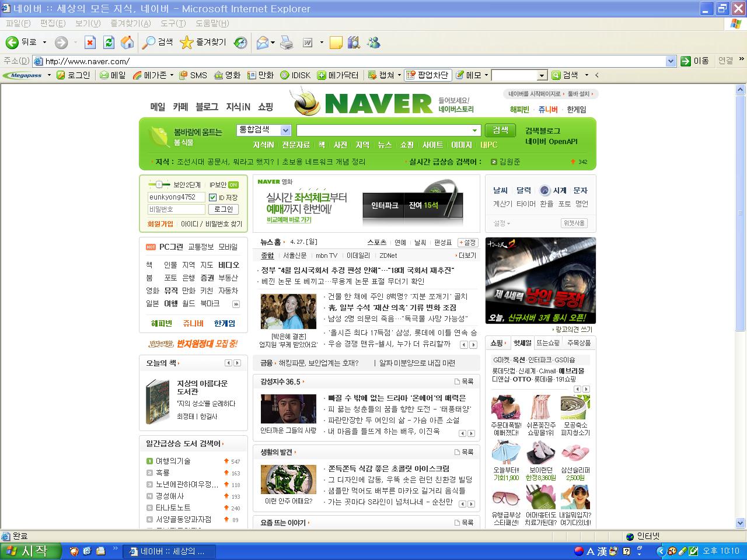Open the 검색 magnifier search pane
This screenshot has height=560, width=747.
[158, 42]
